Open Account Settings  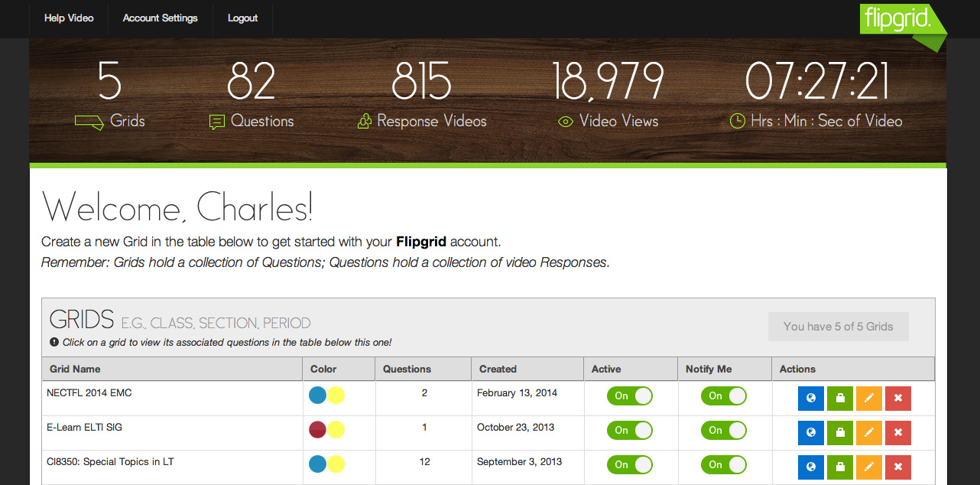pos(161,18)
